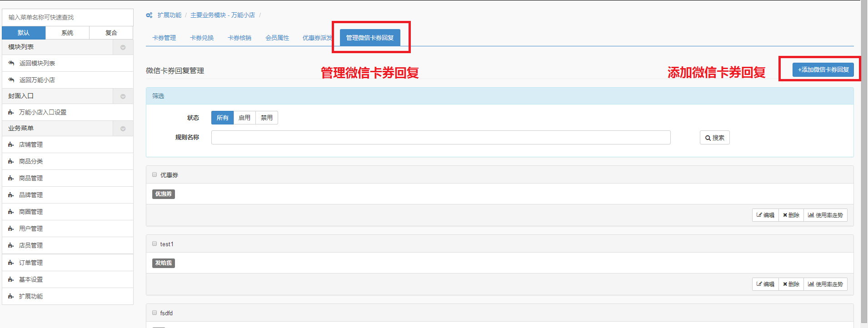View 使用率走势 for 优惠券 rule

(825, 215)
